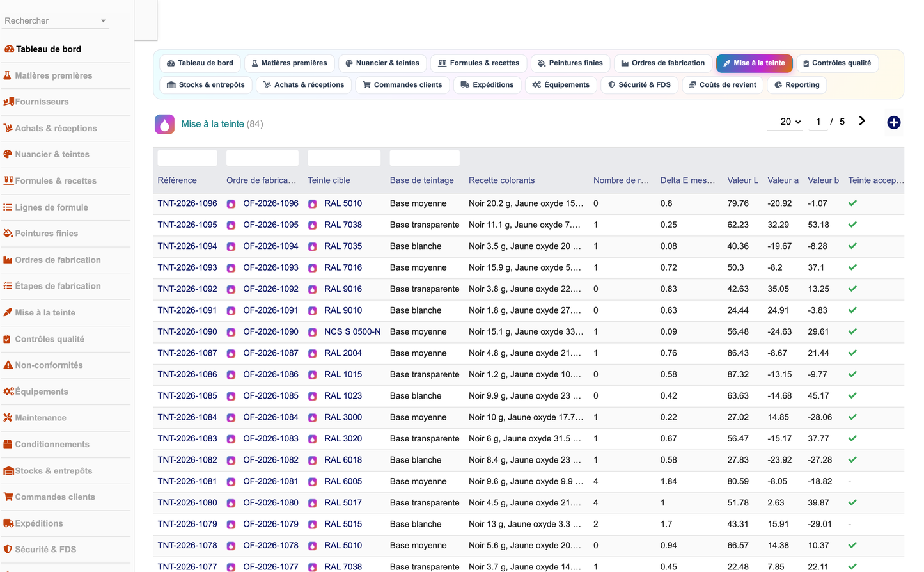Go to next page arrow
Image resolution: width=924 pixels, height=572 pixels.
point(862,121)
